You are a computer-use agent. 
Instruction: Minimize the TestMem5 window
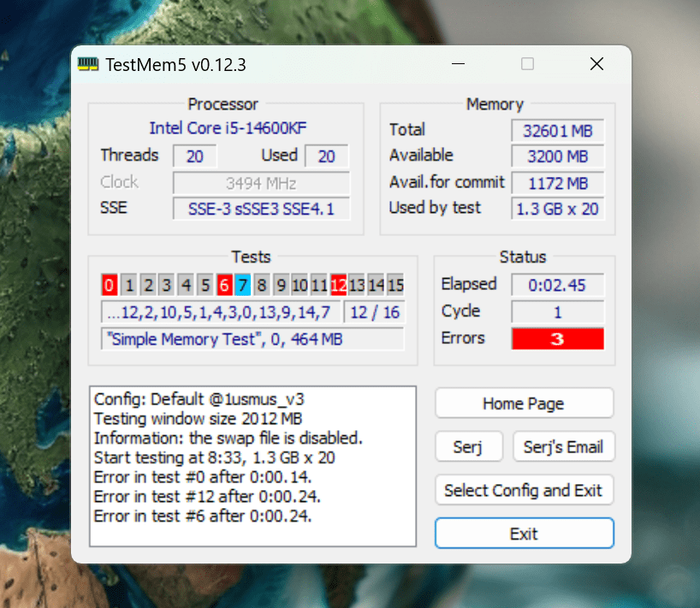458,64
